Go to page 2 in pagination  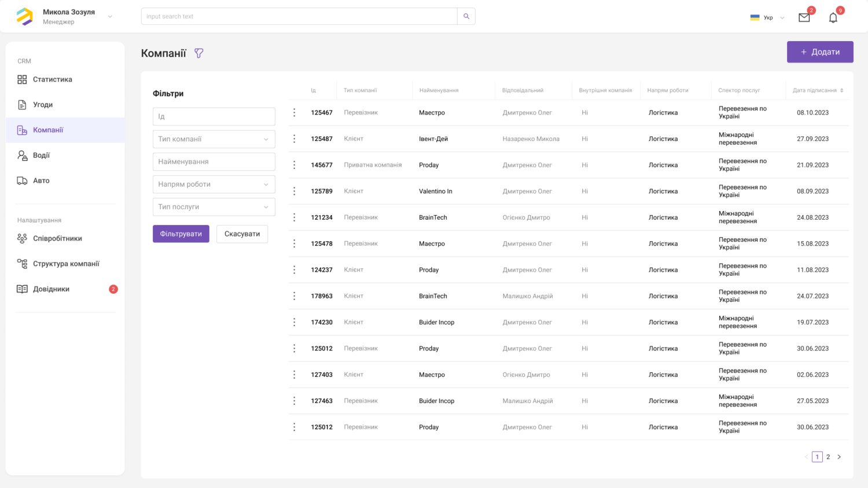(x=828, y=457)
